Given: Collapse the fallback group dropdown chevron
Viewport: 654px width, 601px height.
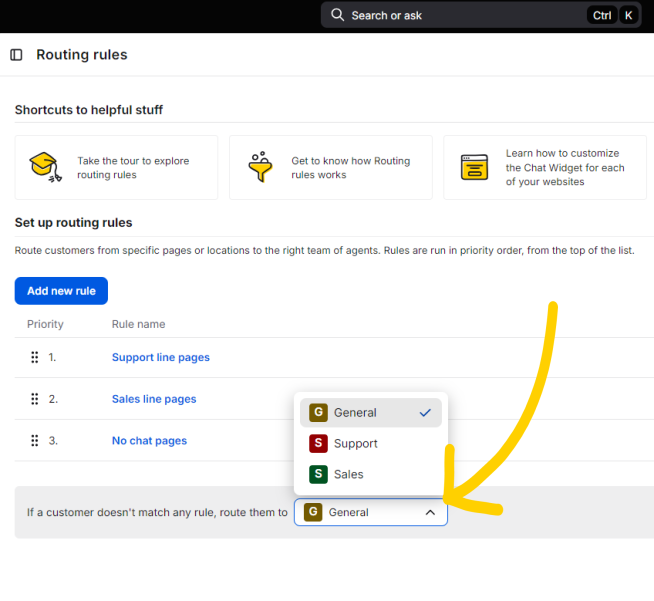Looking at the screenshot, I should coord(430,512).
